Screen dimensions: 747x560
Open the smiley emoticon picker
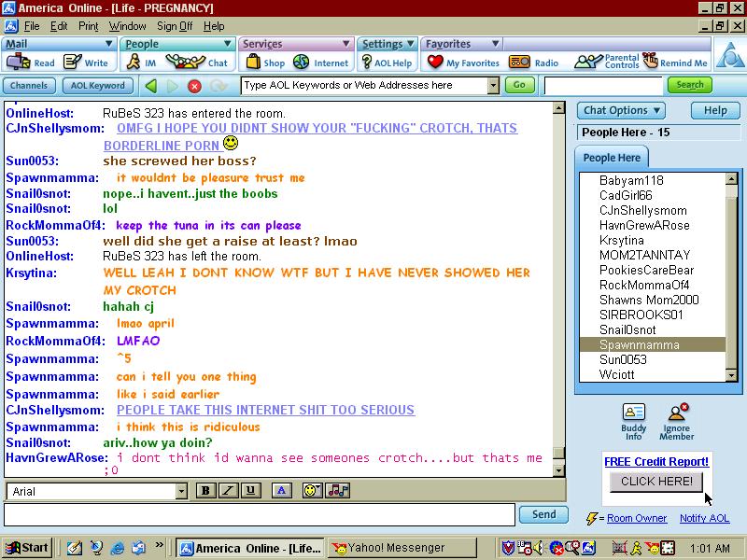coord(313,491)
